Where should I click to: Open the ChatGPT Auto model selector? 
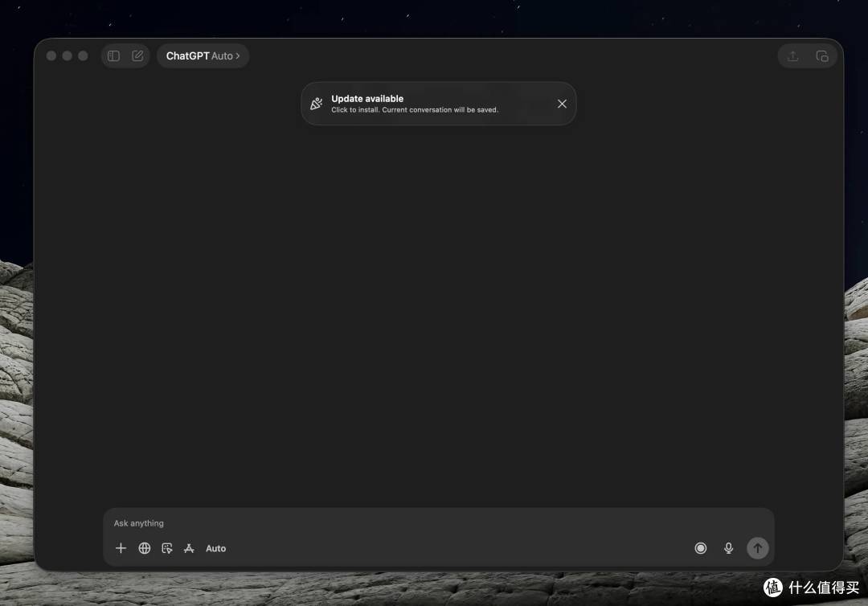(x=203, y=56)
